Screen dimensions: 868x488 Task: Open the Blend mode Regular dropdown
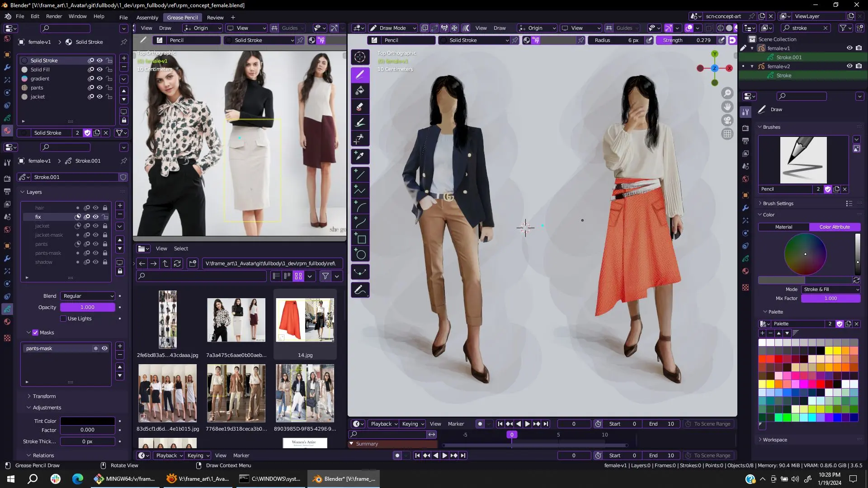point(88,296)
